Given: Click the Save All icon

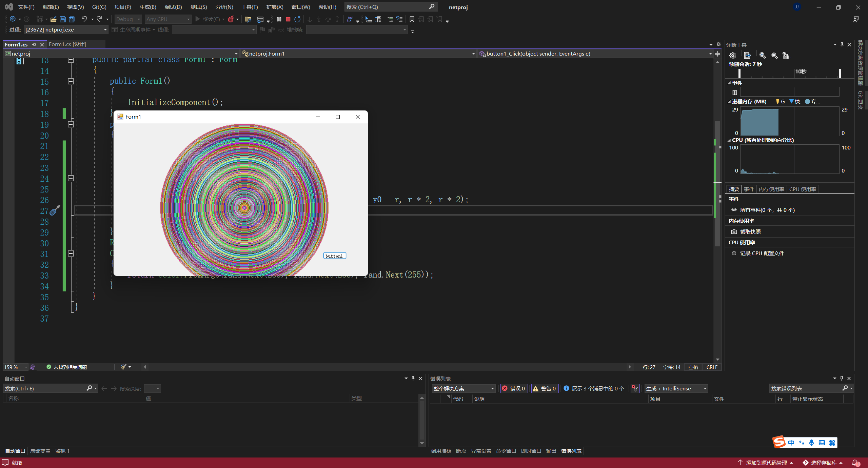Looking at the screenshot, I should point(72,19).
